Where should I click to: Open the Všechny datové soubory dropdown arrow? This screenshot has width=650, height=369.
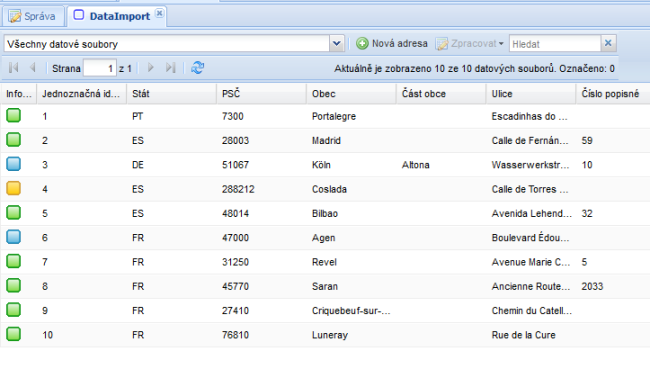337,43
